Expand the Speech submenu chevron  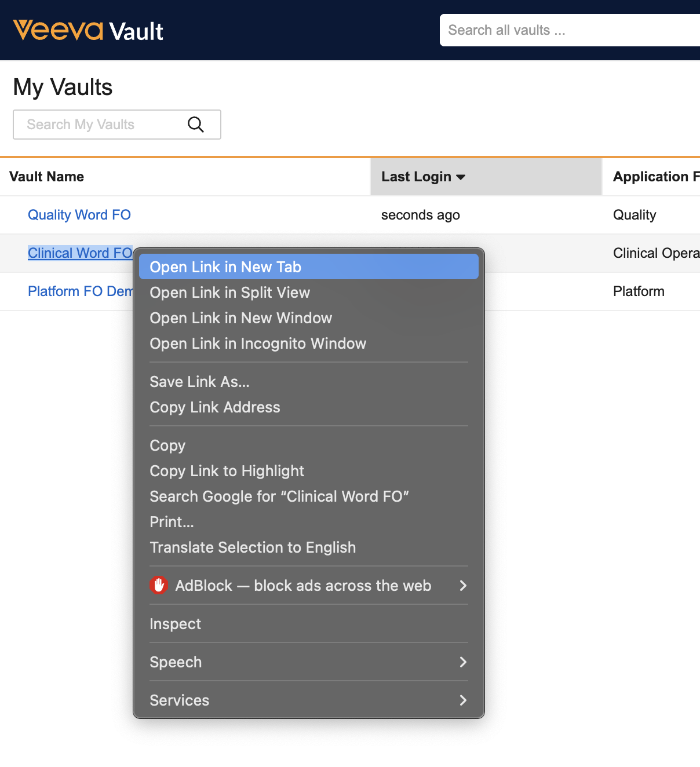point(462,662)
